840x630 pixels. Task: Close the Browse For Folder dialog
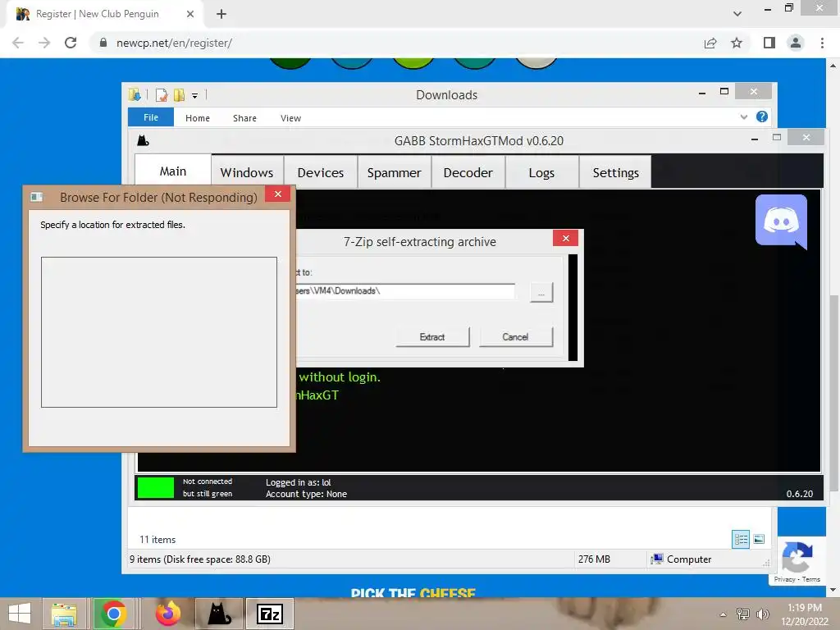(277, 194)
